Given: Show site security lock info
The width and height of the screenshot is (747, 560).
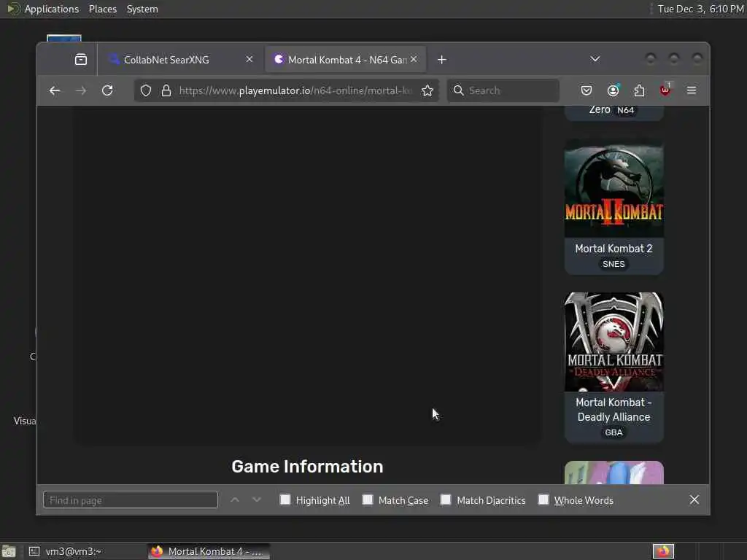Looking at the screenshot, I should click(166, 90).
